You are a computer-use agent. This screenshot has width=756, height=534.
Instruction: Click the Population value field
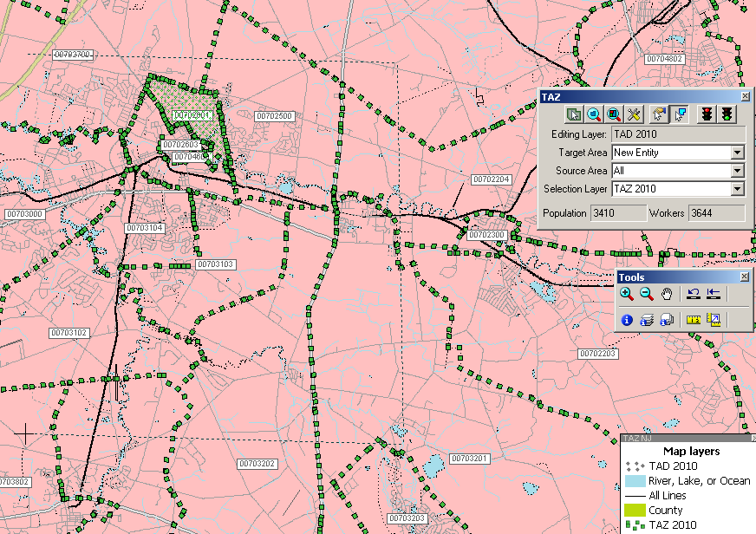tap(617, 212)
